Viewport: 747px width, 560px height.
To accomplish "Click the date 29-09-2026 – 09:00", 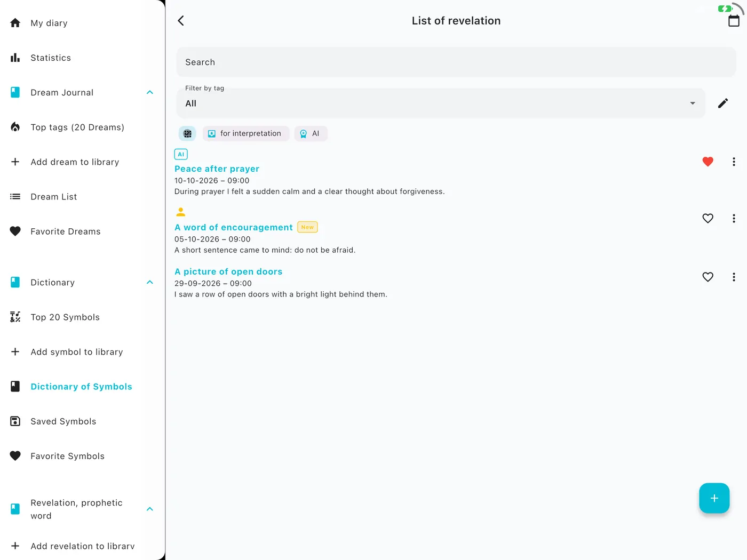I will [x=213, y=283].
